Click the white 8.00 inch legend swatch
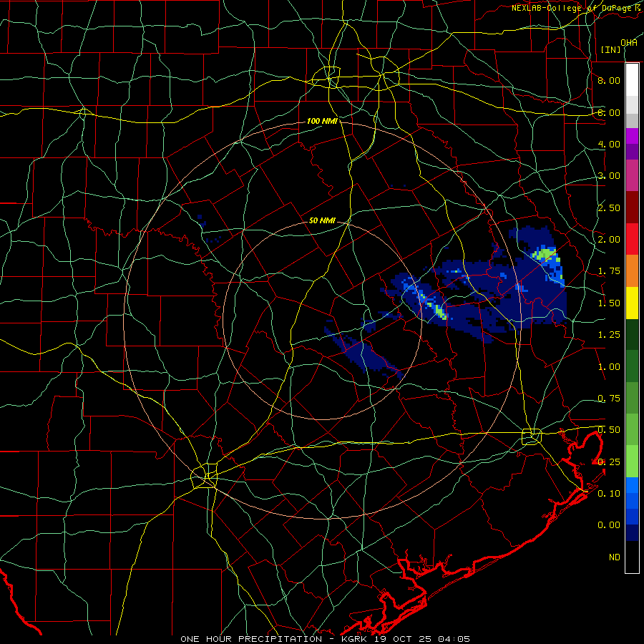644x644 pixels. point(632,80)
